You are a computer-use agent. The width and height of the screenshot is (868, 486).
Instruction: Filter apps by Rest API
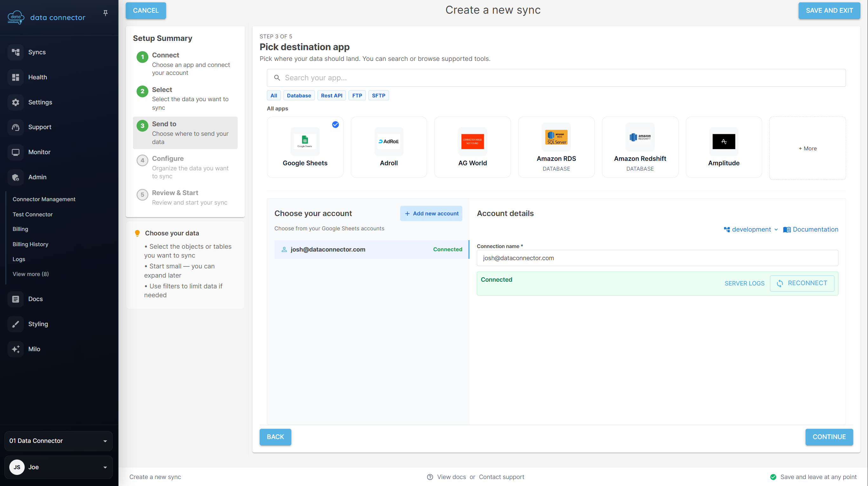pos(331,95)
